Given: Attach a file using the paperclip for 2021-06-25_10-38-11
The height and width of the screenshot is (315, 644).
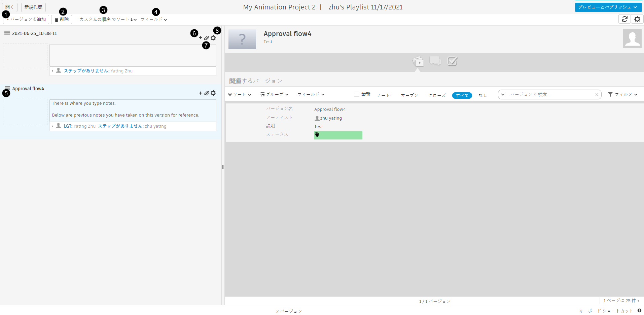Looking at the screenshot, I should (x=207, y=38).
